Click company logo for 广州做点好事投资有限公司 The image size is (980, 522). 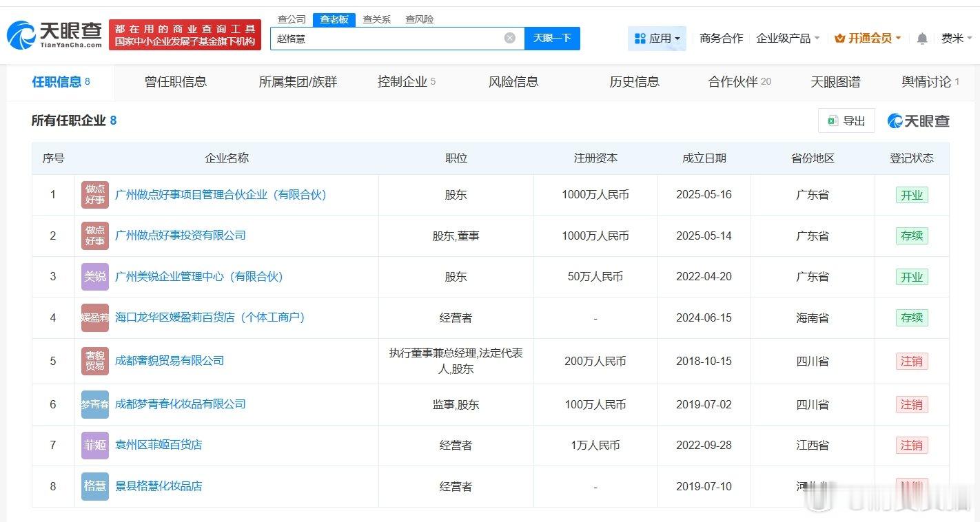pos(95,236)
